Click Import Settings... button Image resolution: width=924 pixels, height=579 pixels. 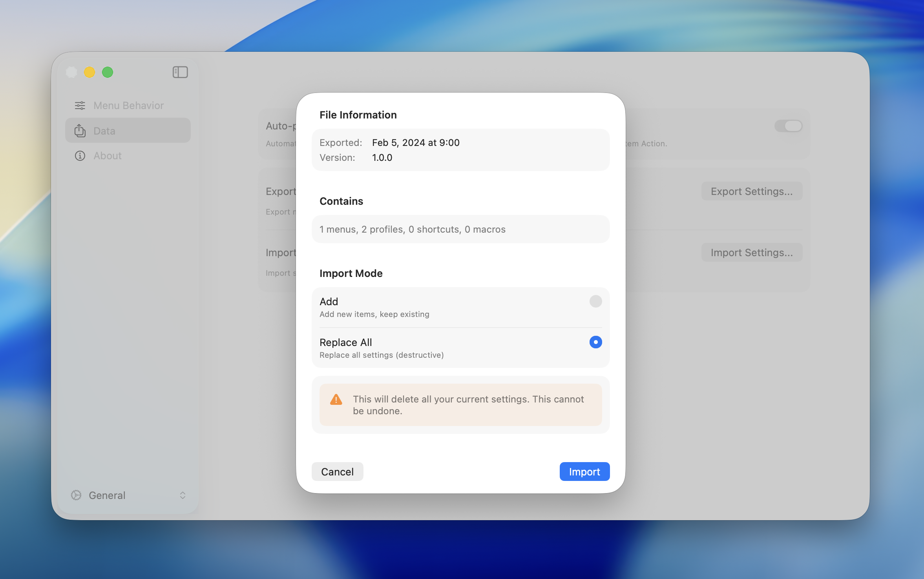751,253
